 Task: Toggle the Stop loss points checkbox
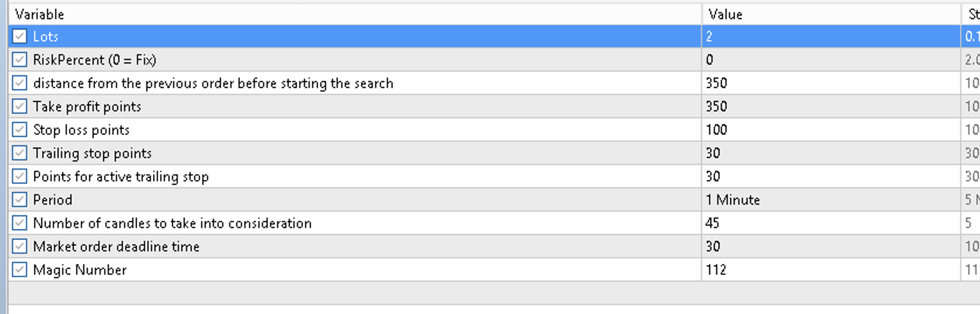19,130
